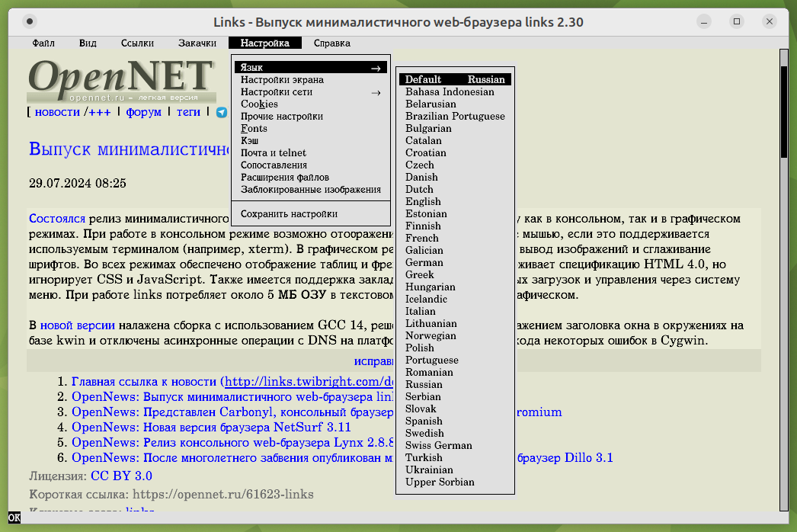The image size is (797, 532).
Task: Select Romanian language
Action: tap(455, 373)
